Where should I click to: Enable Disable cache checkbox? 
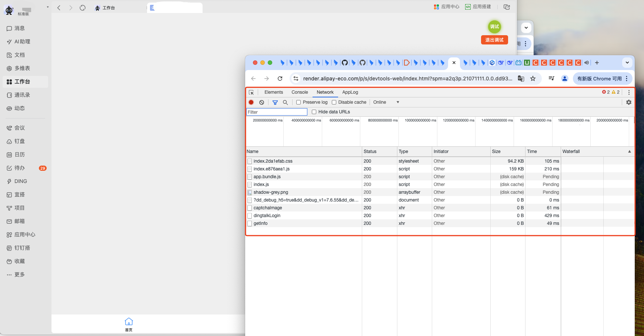click(x=334, y=102)
